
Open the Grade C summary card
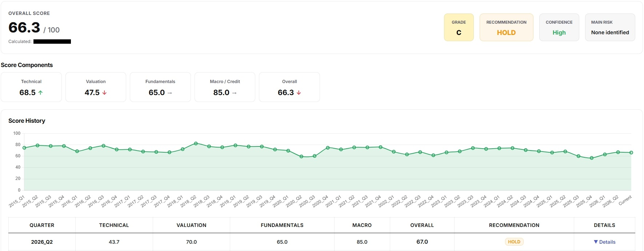coord(459,27)
